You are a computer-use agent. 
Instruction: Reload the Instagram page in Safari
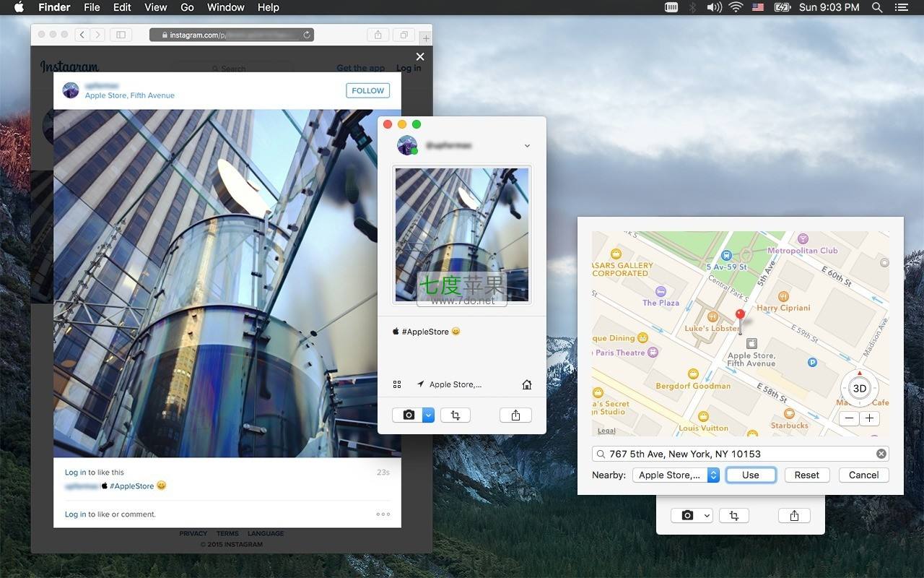click(307, 35)
